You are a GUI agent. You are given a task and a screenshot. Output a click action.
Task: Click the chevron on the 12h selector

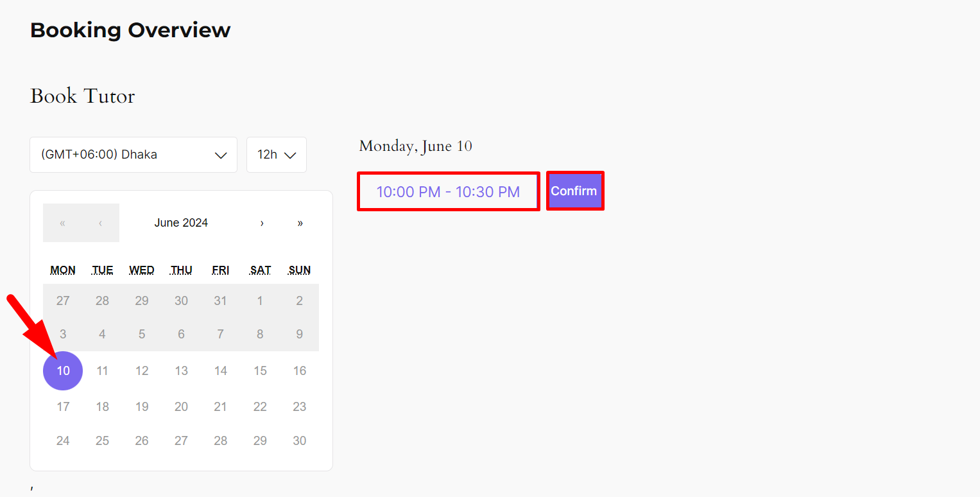pyautogui.click(x=290, y=155)
